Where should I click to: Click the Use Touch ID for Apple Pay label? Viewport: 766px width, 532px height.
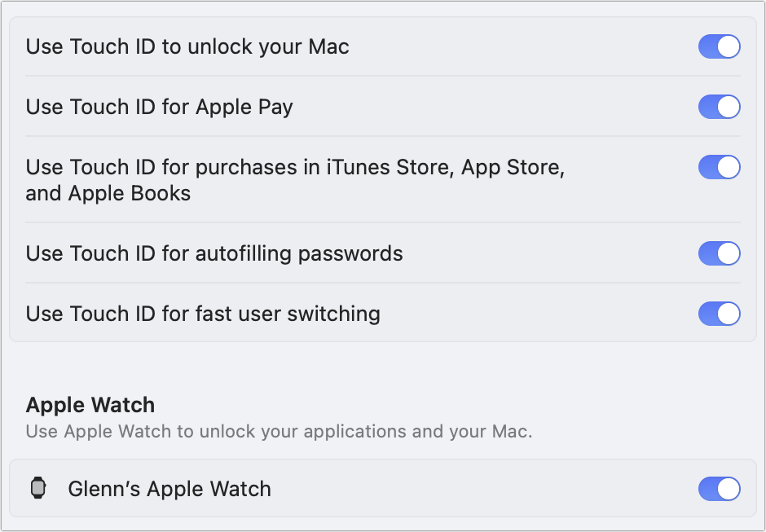(160, 106)
